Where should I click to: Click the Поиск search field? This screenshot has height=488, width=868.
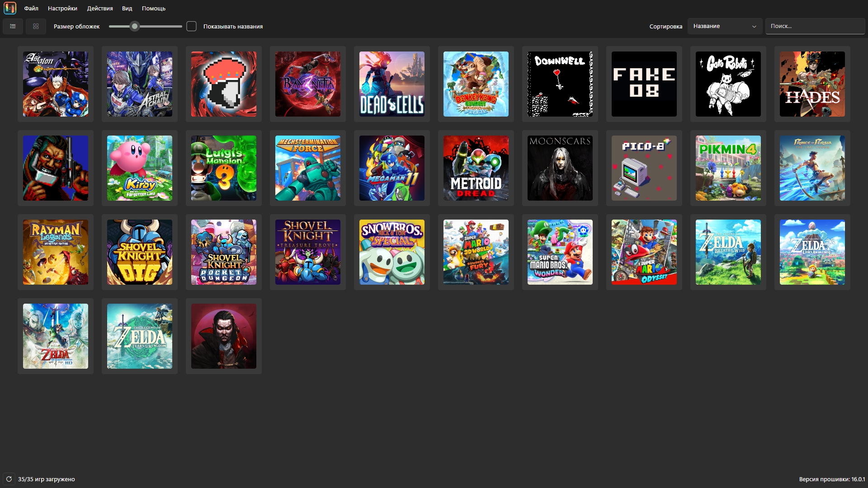(815, 26)
